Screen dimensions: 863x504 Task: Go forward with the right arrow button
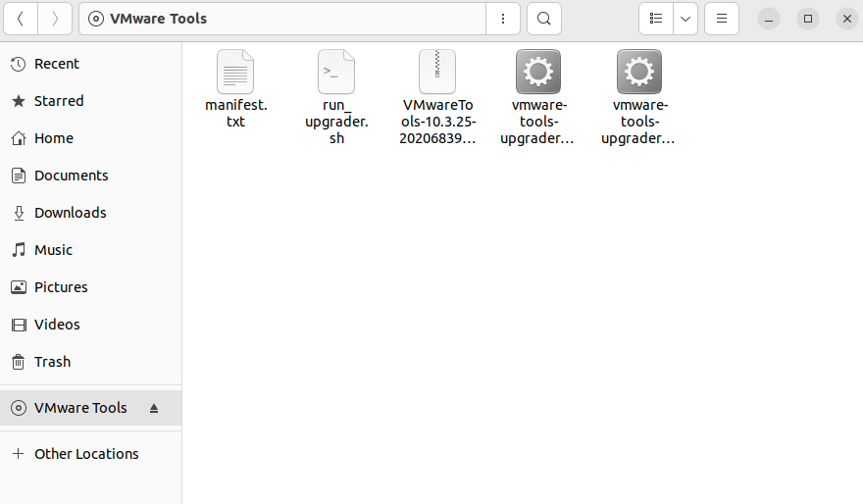55,19
